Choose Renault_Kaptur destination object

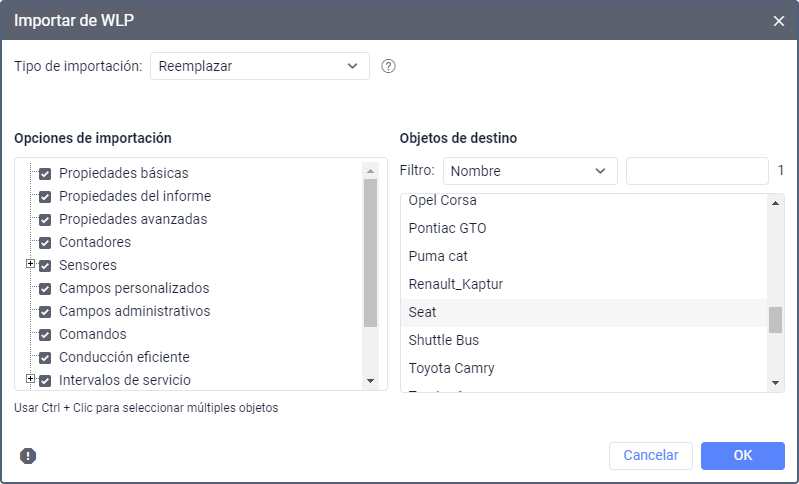[x=455, y=284]
